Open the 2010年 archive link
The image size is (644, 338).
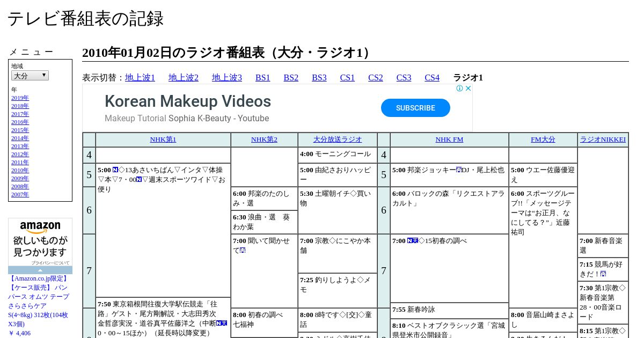20,170
